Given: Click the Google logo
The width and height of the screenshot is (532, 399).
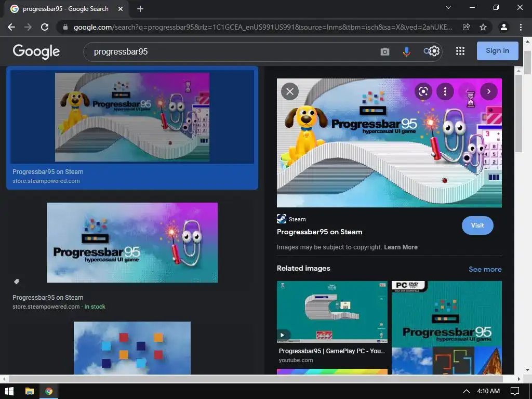Looking at the screenshot, I should coord(36,51).
